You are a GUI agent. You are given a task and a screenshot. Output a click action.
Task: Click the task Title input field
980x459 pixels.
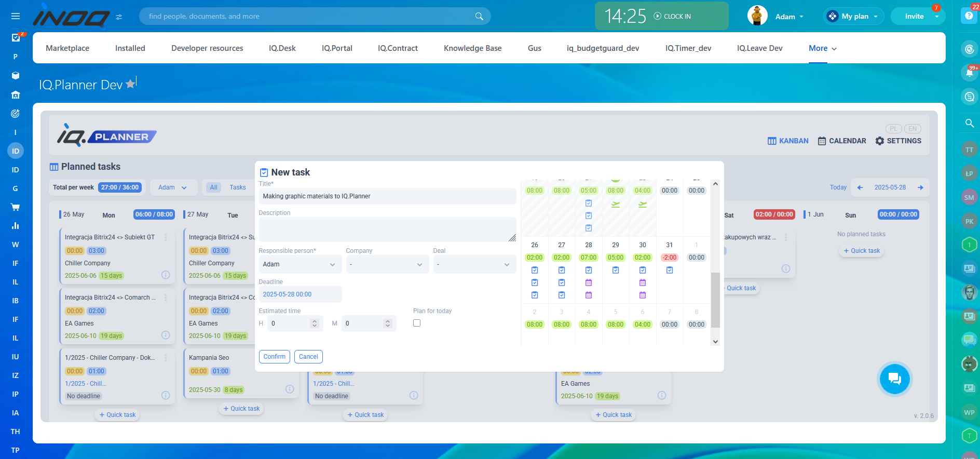(x=387, y=196)
